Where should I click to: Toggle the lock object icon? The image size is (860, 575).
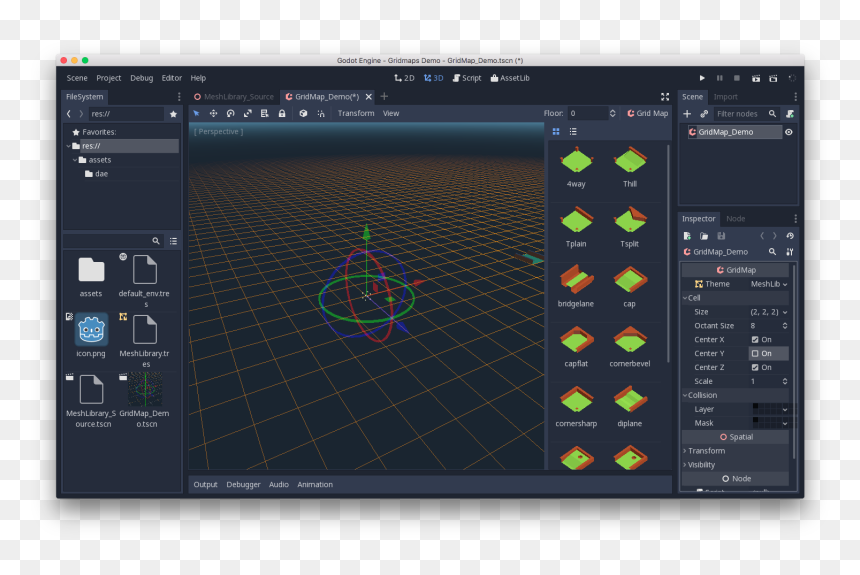pyautogui.click(x=282, y=113)
